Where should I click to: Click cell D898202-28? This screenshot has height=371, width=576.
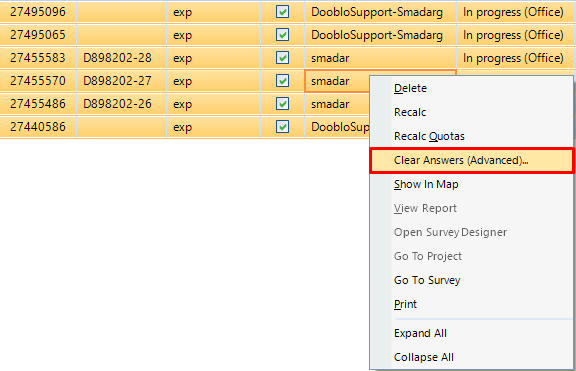tap(122, 58)
